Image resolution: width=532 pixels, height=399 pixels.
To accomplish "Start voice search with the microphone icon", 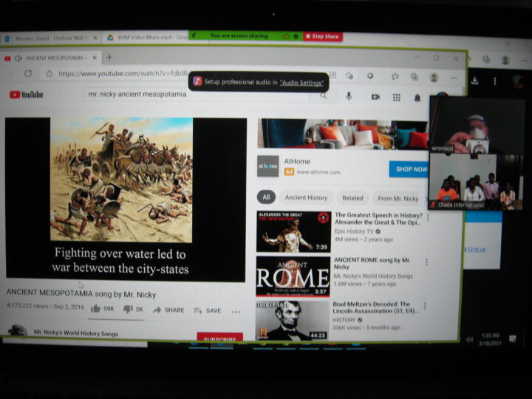I will click(x=349, y=97).
